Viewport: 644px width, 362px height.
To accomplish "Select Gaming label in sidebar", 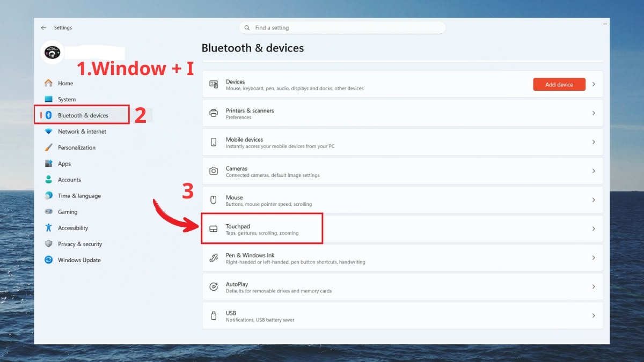I will tap(68, 212).
